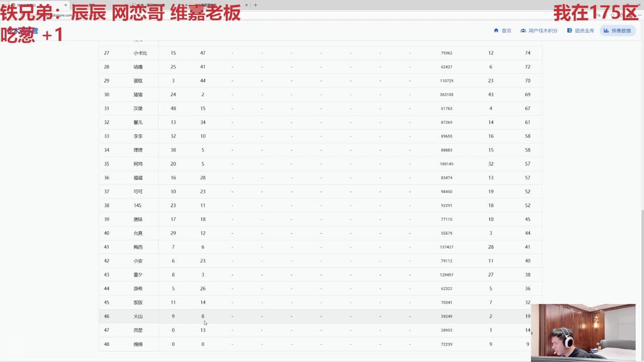Click the value 83474 in 福福's row
644x362 pixels.
[x=446, y=177]
